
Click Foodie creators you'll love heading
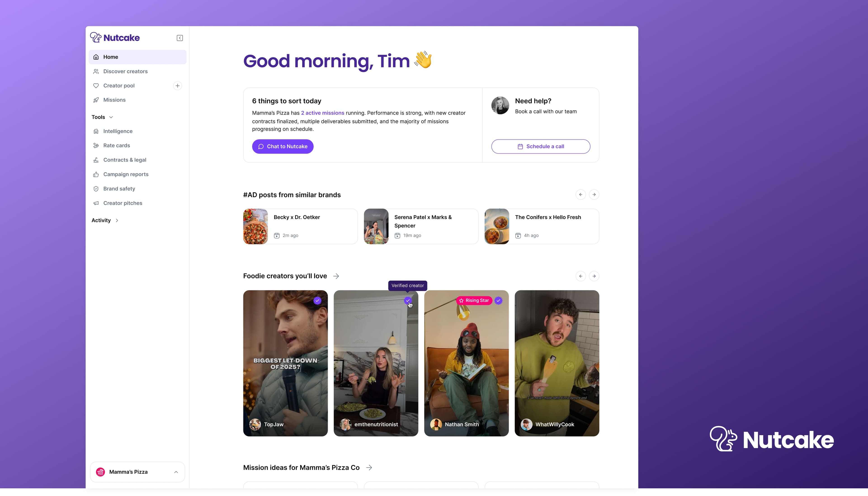(x=285, y=276)
